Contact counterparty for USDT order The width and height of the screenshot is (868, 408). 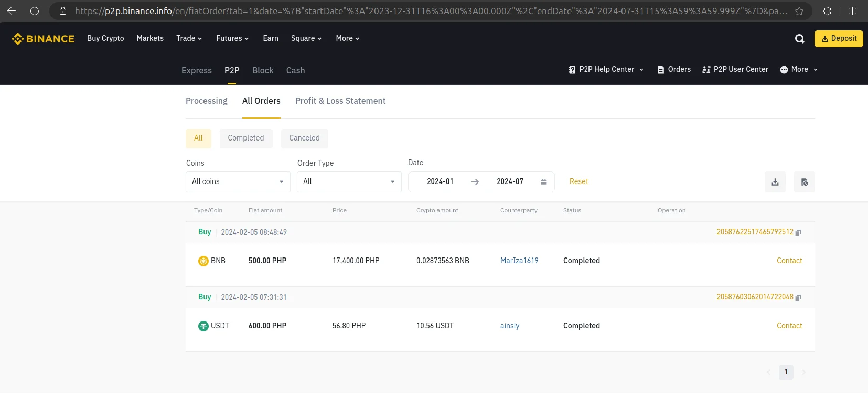tap(789, 326)
